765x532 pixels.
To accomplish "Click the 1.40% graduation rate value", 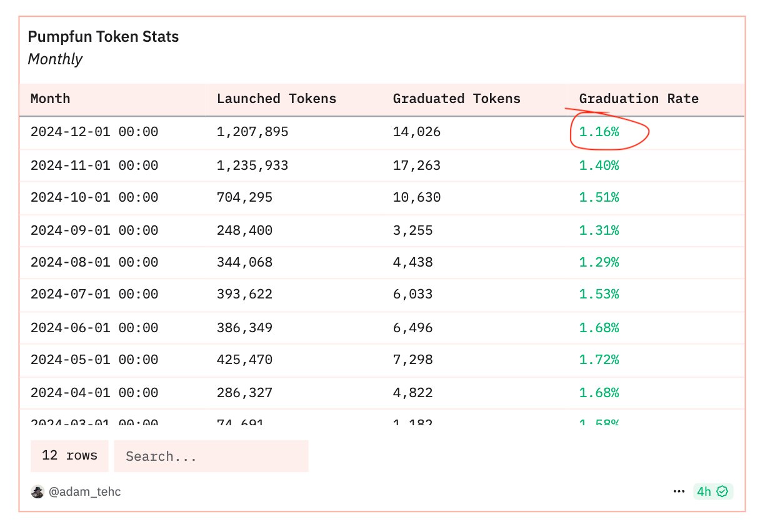I will click(599, 165).
